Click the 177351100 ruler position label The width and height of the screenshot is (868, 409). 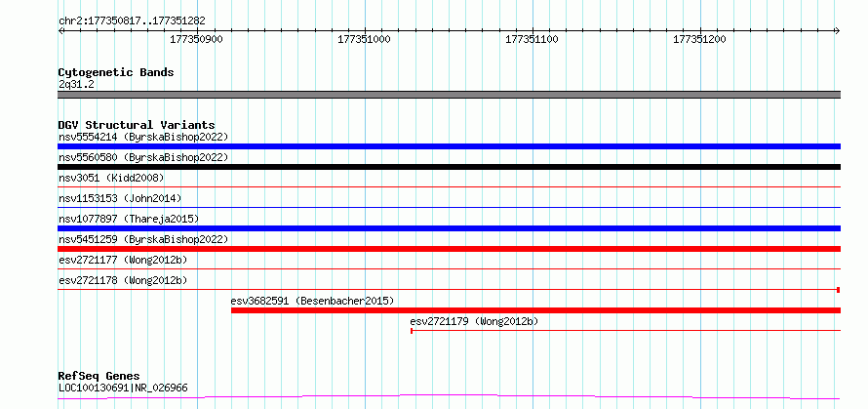tap(532, 39)
